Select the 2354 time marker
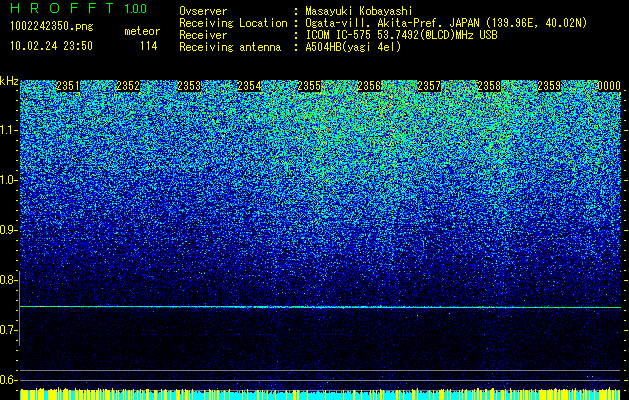 (x=249, y=86)
